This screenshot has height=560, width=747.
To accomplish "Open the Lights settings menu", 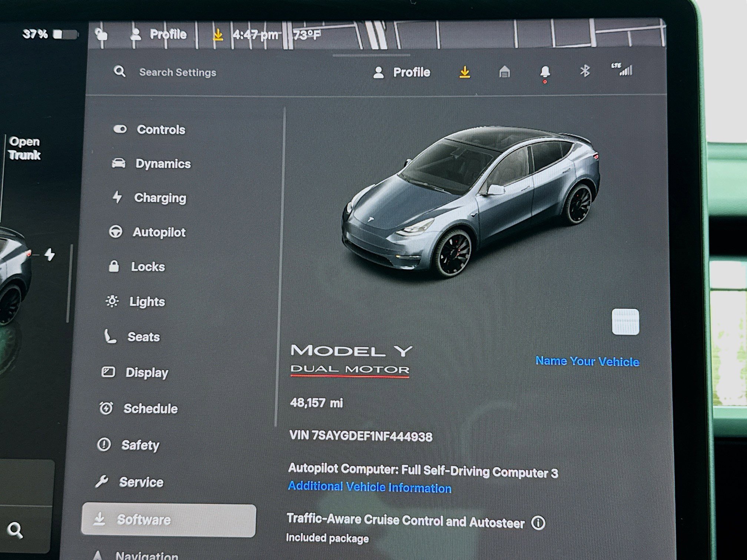I will click(135, 301).
